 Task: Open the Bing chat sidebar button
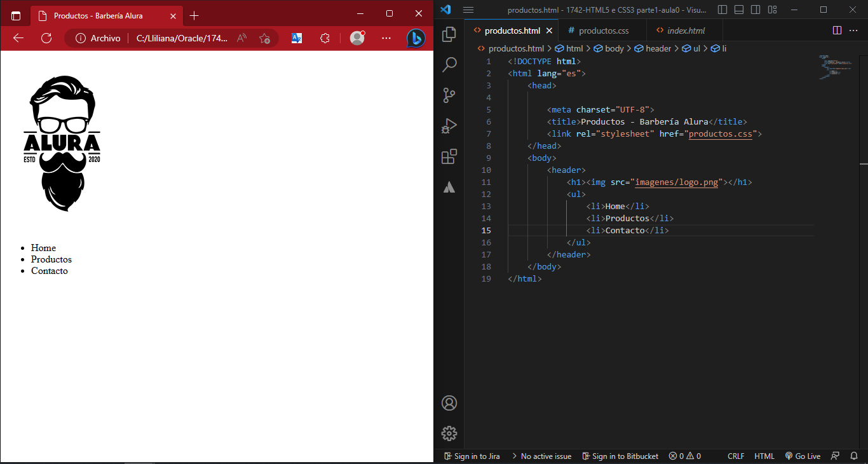pos(416,38)
